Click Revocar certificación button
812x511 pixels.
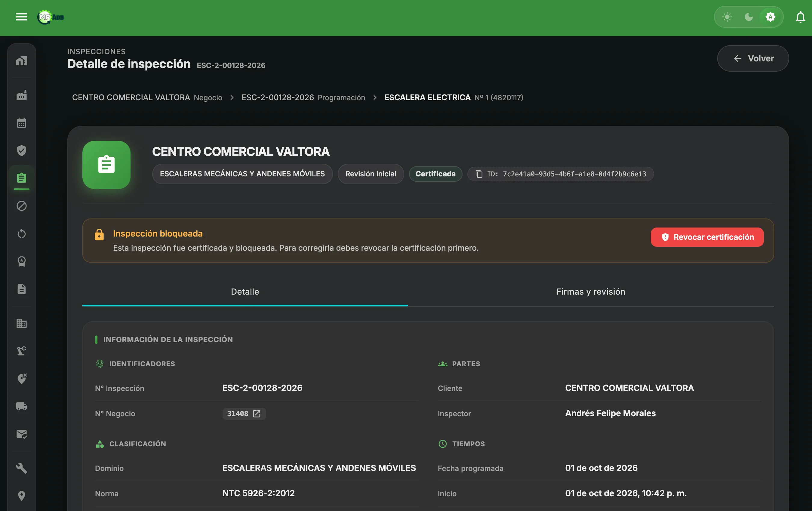[707, 237]
